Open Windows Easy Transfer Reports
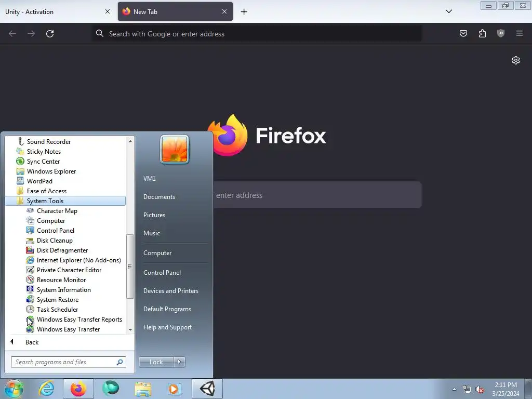The image size is (532, 399). 79,319
